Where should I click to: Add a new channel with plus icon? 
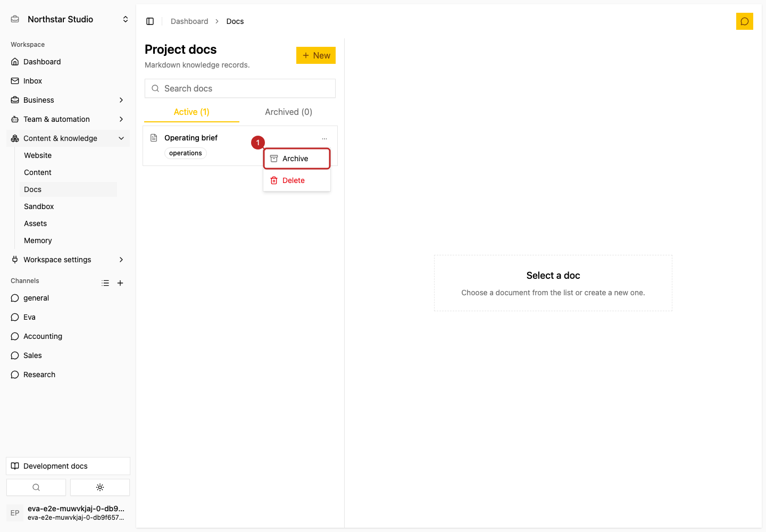point(120,283)
